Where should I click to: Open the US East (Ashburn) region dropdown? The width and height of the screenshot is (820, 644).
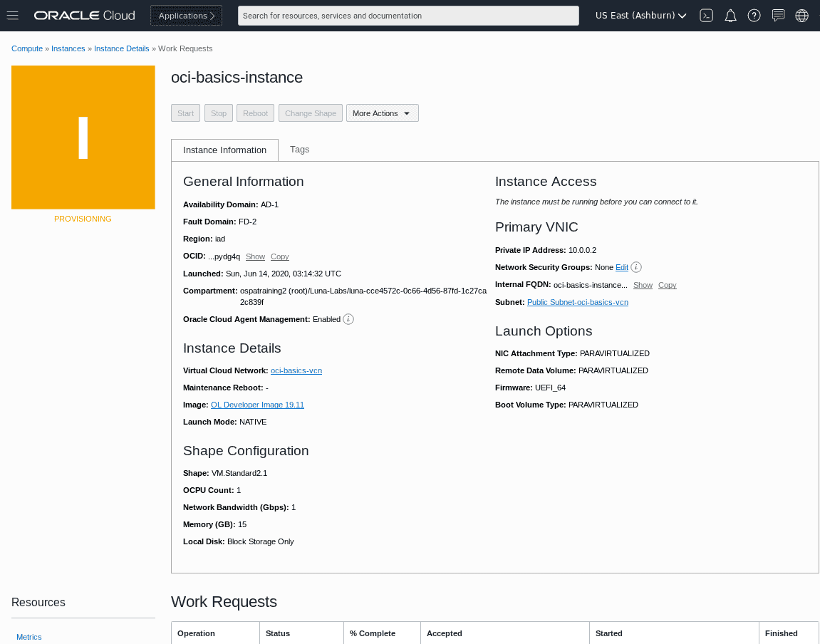tap(639, 15)
